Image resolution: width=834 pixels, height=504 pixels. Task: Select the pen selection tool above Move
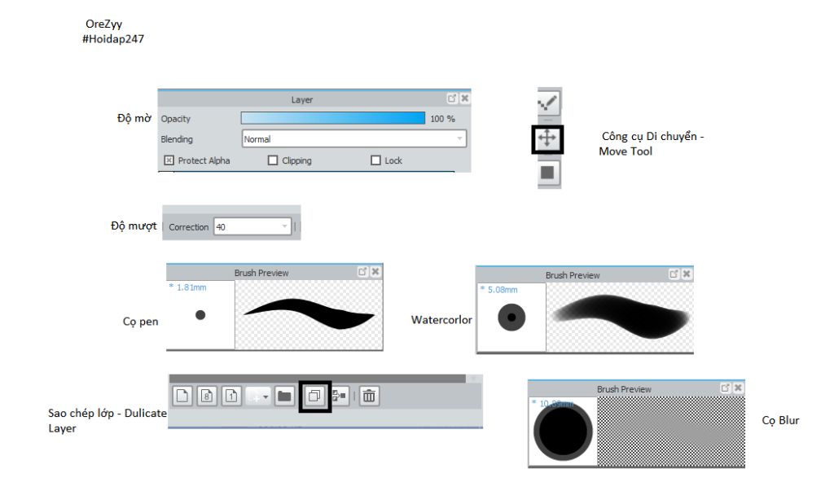click(548, 103)
